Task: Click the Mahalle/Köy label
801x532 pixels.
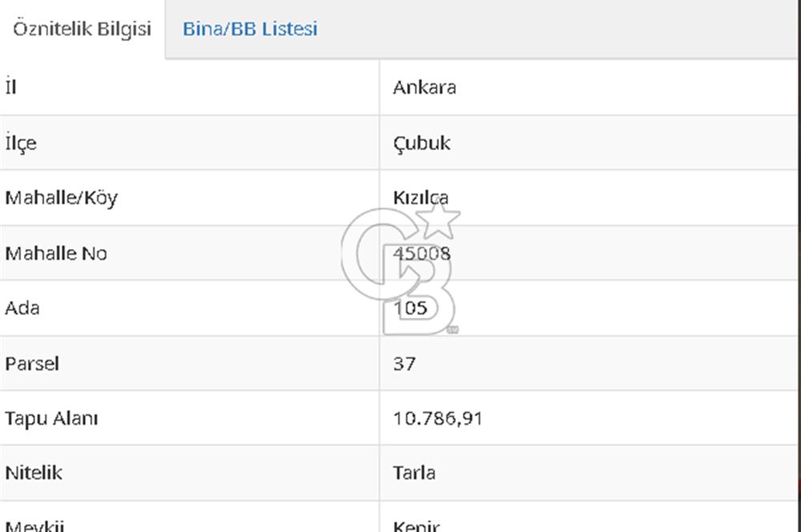Action: coord(61,198)
